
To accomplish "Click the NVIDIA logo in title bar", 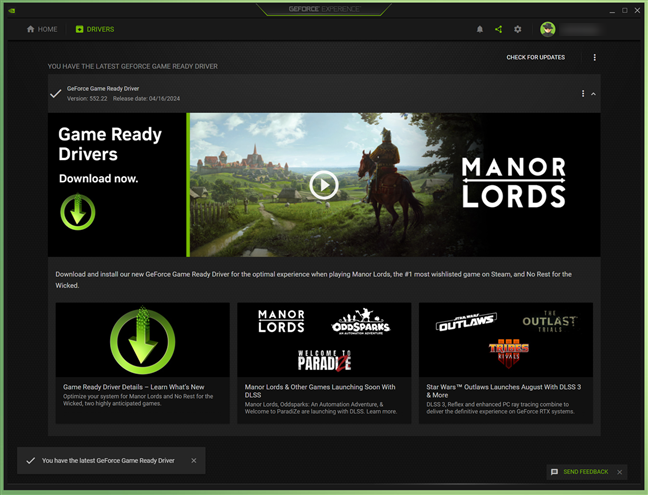I will tap(12, 10).
